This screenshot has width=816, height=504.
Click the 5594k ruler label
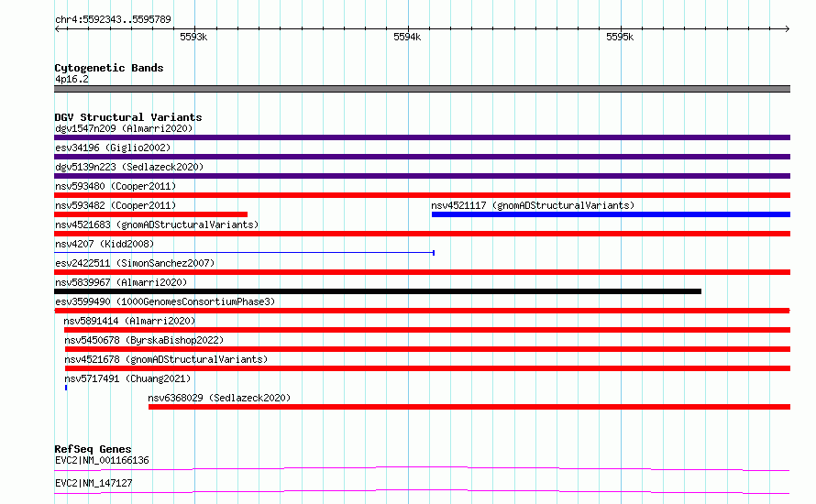point(407,37)
